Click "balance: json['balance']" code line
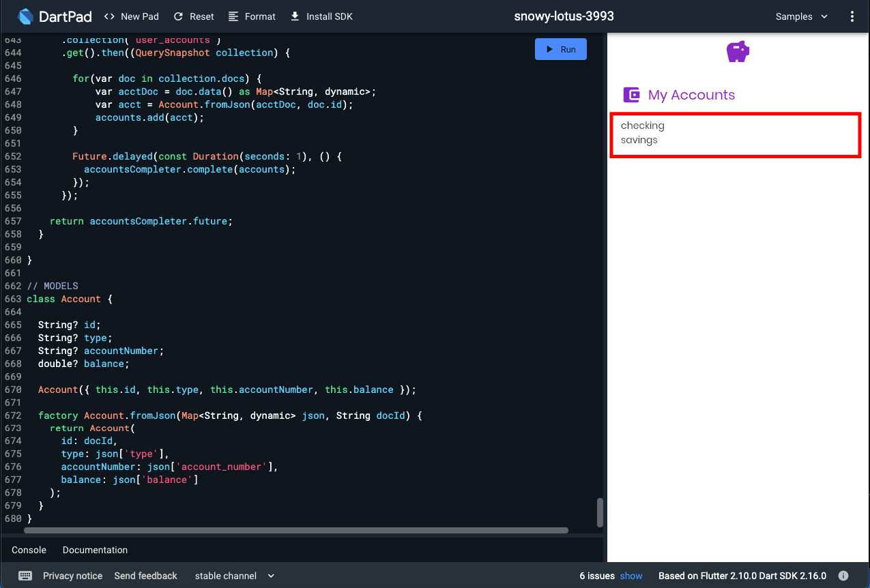The image size is (870, 588). [130, 480]
